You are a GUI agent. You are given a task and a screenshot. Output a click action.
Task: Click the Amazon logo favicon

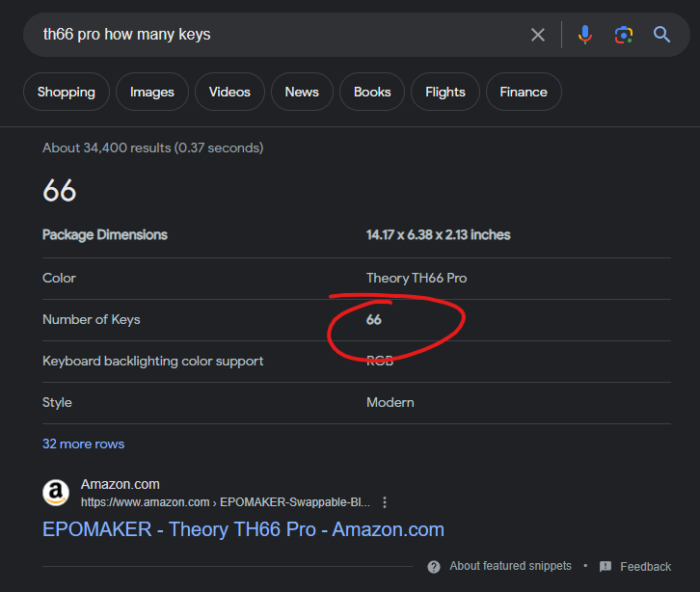[56, 493]
